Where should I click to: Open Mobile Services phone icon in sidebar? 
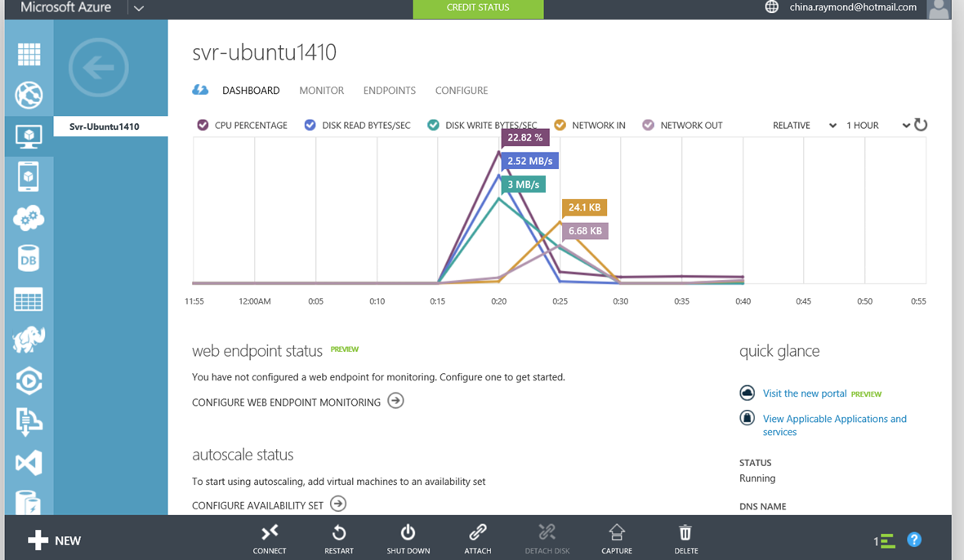29,177
